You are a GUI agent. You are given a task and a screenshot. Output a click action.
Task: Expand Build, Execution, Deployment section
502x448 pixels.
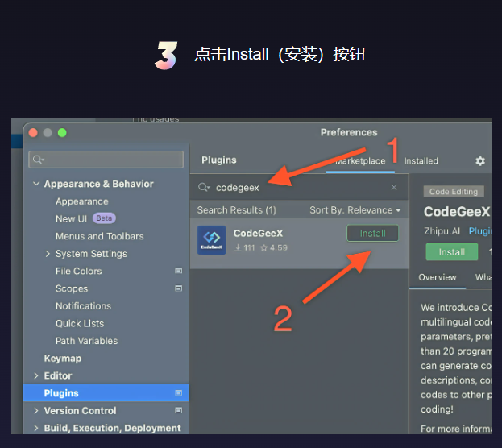36,428
